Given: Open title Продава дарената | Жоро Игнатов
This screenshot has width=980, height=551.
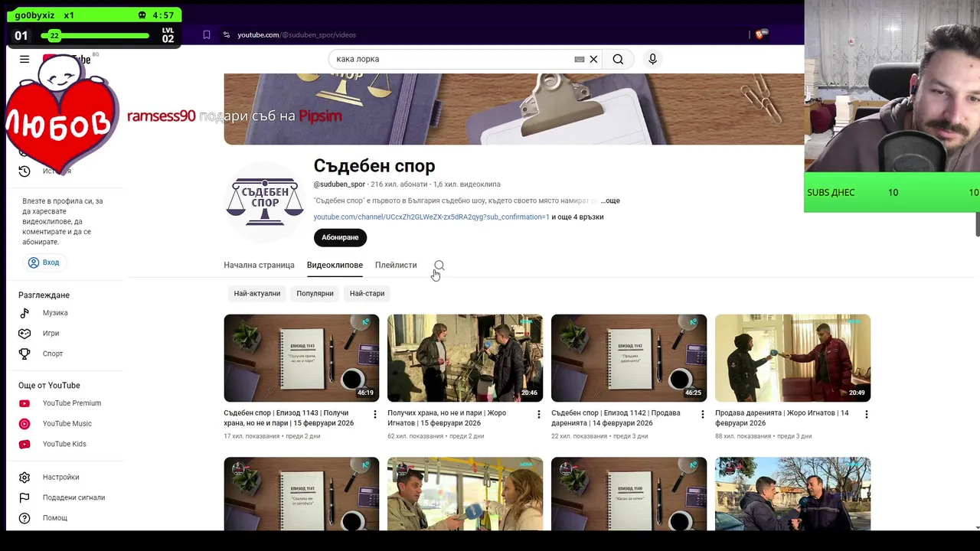Looking at the screenshot, I should [x=782, y=418].
